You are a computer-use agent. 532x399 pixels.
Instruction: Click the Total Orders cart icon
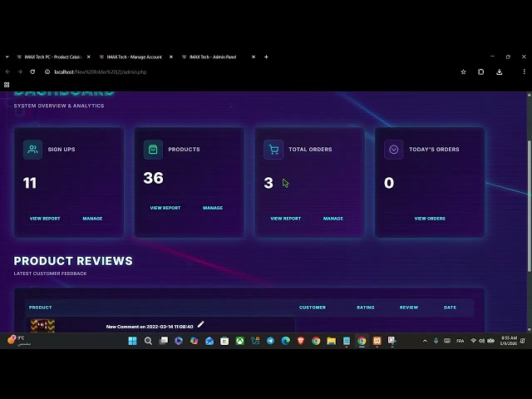point(273,150)
